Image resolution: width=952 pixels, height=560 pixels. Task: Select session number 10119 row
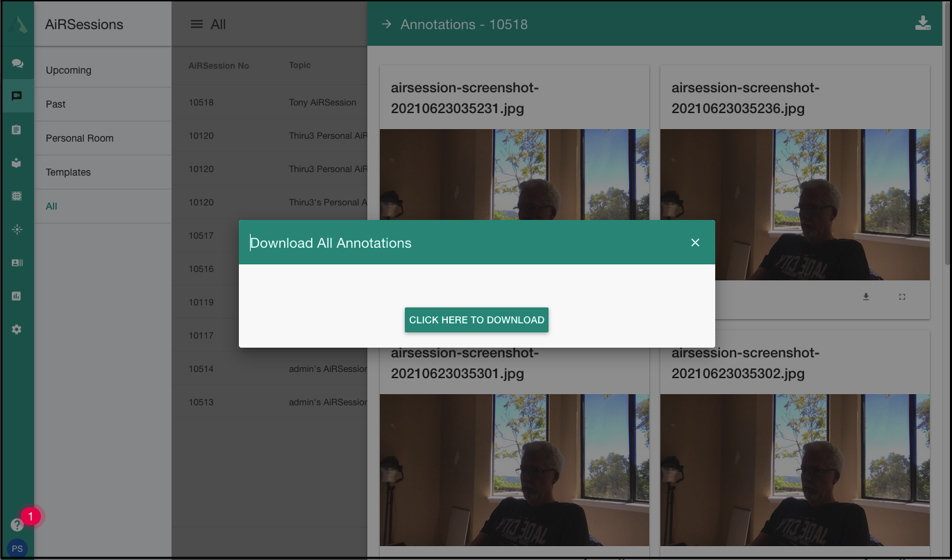pyautogui.click(x=269, y=303)
